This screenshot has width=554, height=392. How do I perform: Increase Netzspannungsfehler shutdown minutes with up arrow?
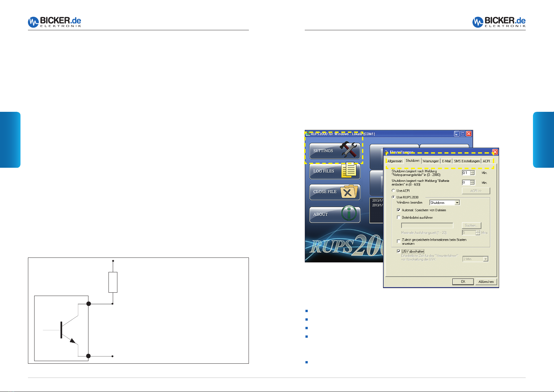pos(472,172)
